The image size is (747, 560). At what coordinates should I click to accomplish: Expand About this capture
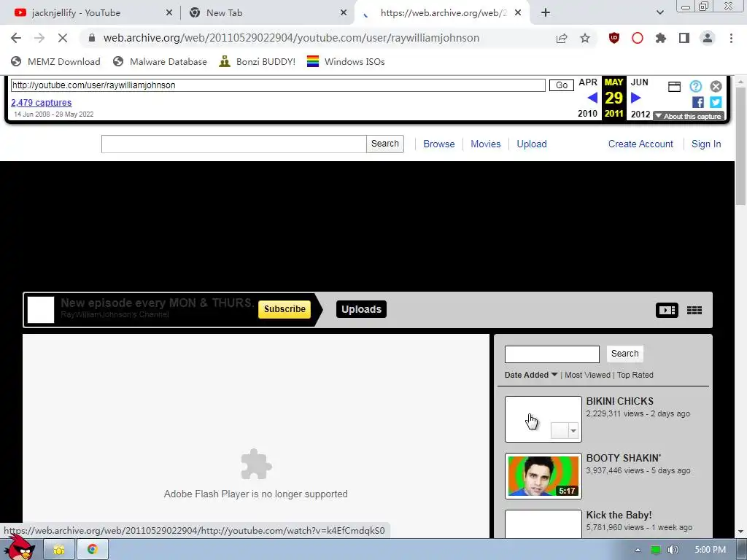point(689,116)
